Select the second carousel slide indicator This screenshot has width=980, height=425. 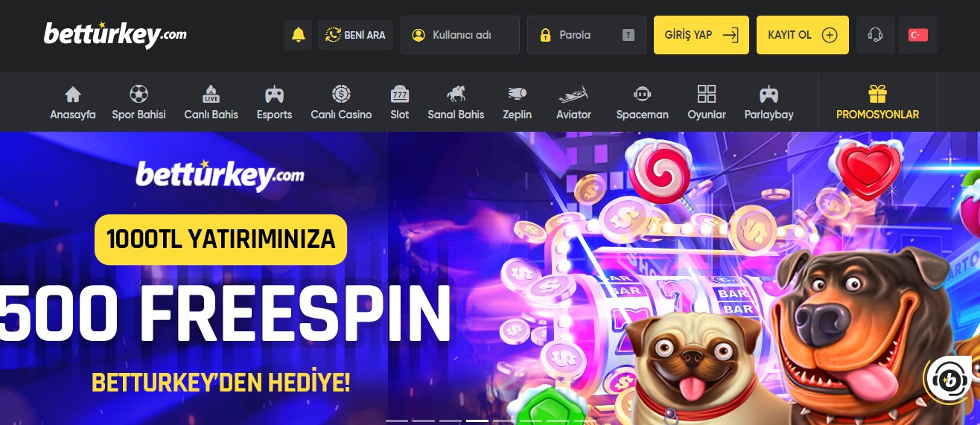424,421
